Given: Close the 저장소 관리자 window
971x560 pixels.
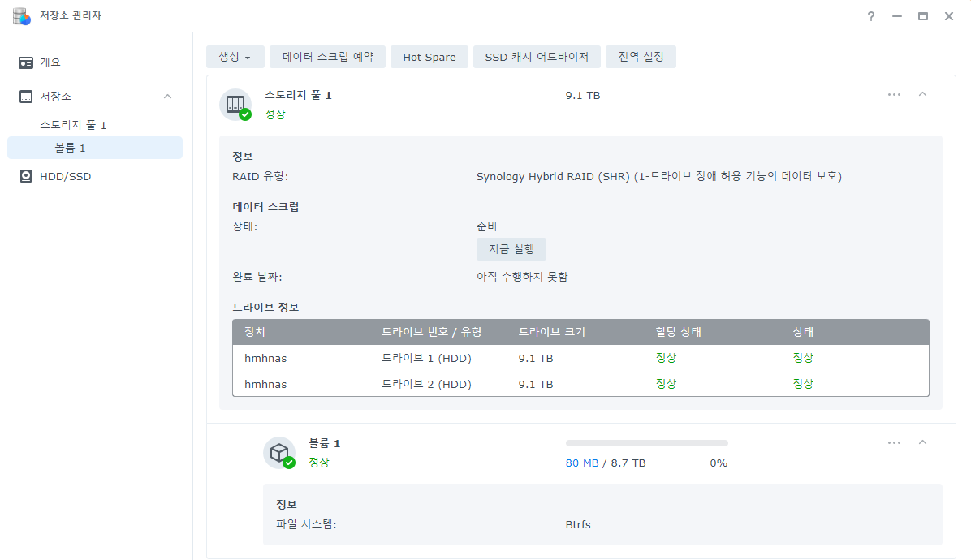Looking at the screenshot, I should pyautogui.click(x=949, y=16).
